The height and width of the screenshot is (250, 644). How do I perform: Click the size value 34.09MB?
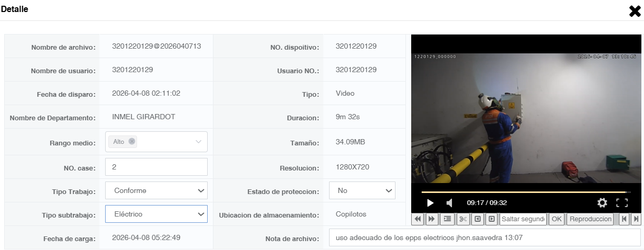350,142
